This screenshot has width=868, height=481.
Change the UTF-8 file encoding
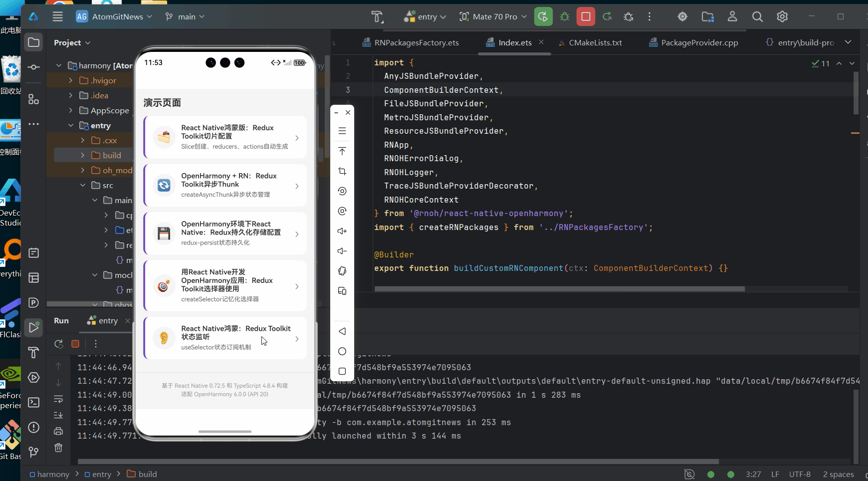click(800, 474)
